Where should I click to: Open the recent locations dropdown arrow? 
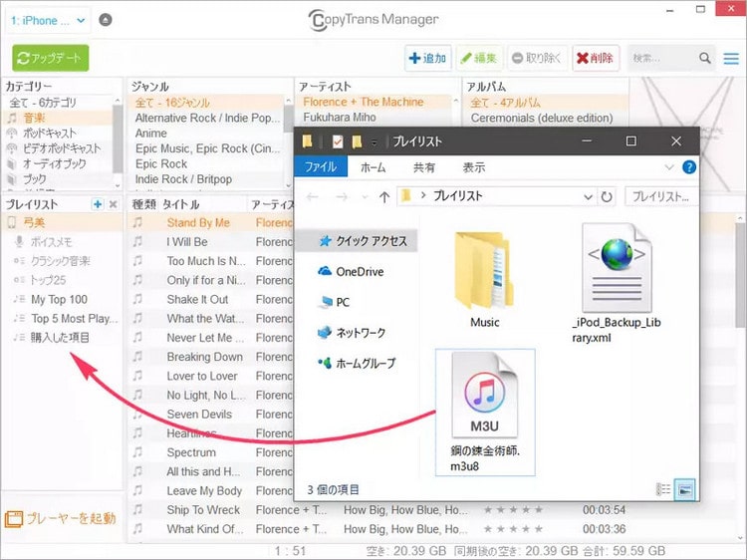point(365,197)
